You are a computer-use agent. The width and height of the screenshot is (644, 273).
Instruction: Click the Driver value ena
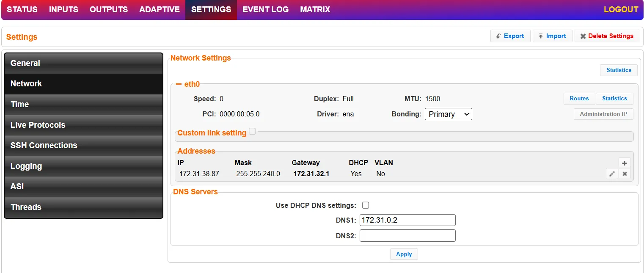coord(348,114)
